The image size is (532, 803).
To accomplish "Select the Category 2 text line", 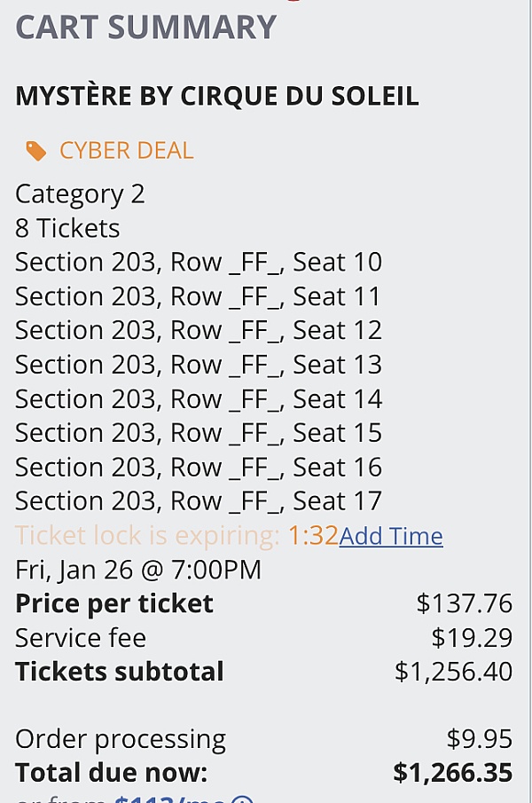I will point(80,193).
